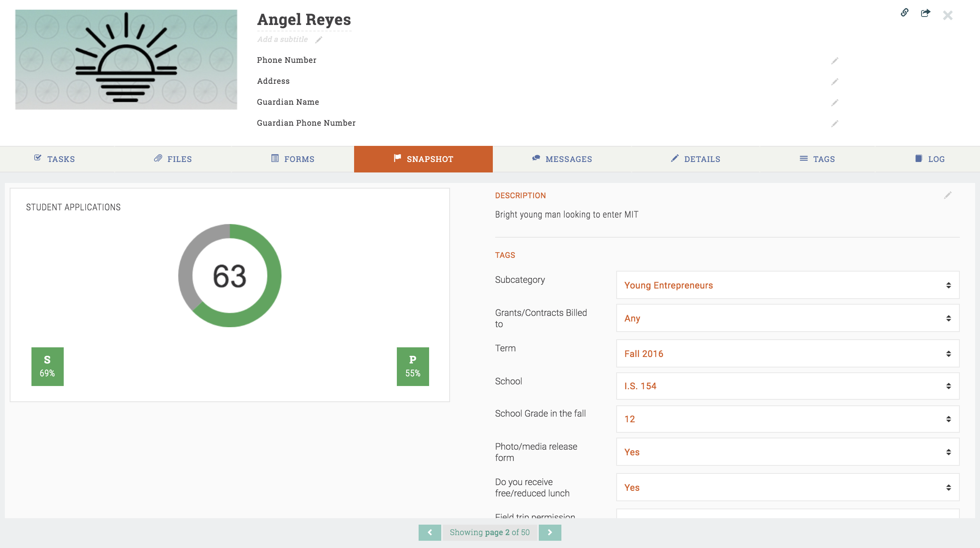Viewport: 980px width, 548px height.
Task: Click the pencil beside Address
Action: point(835,82)
